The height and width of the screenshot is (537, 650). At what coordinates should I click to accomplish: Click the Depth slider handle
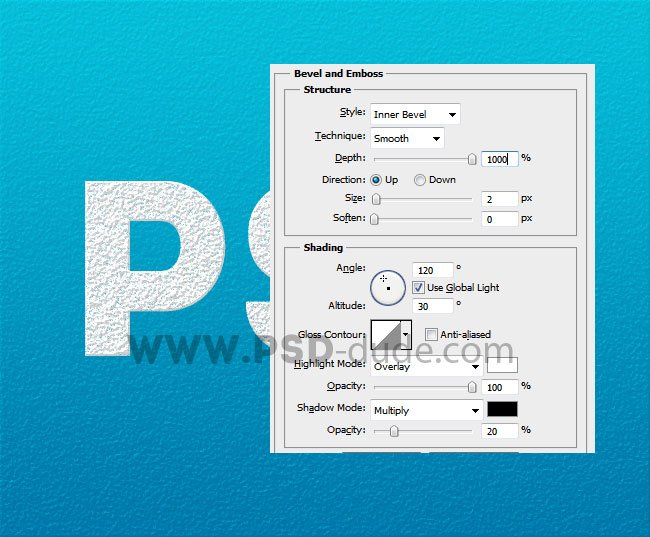tap(472, 159)
